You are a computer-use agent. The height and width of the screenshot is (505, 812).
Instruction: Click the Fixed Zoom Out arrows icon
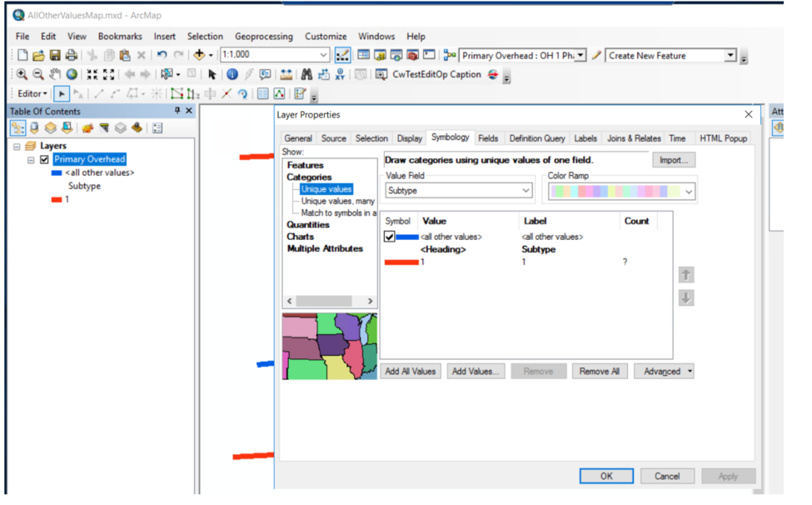109,75
